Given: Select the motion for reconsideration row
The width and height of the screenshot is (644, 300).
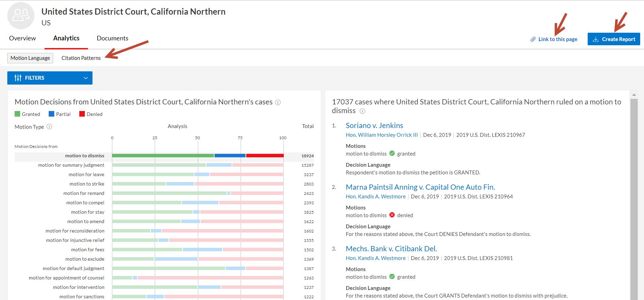Looking at the screenshot, I should [x=164, y=231].
